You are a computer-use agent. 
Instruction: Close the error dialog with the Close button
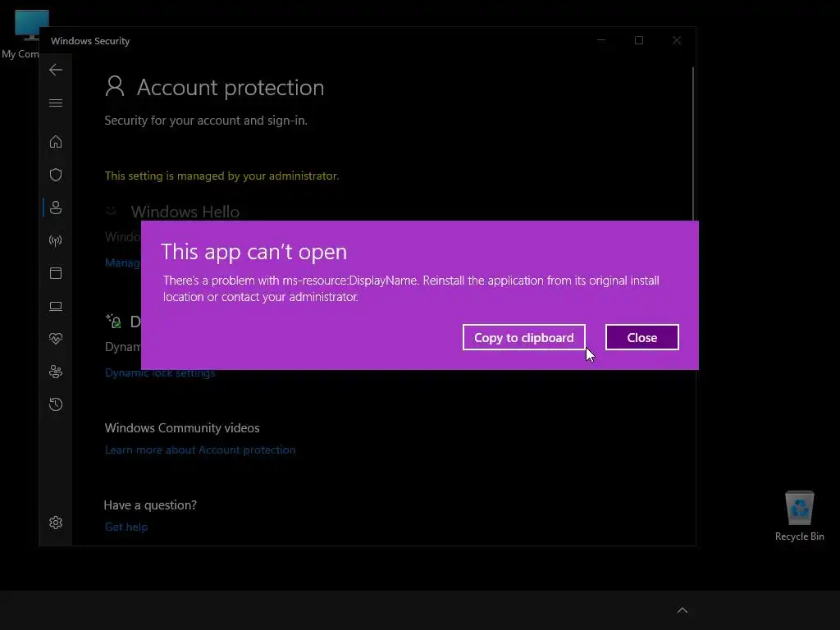point(641,337)
